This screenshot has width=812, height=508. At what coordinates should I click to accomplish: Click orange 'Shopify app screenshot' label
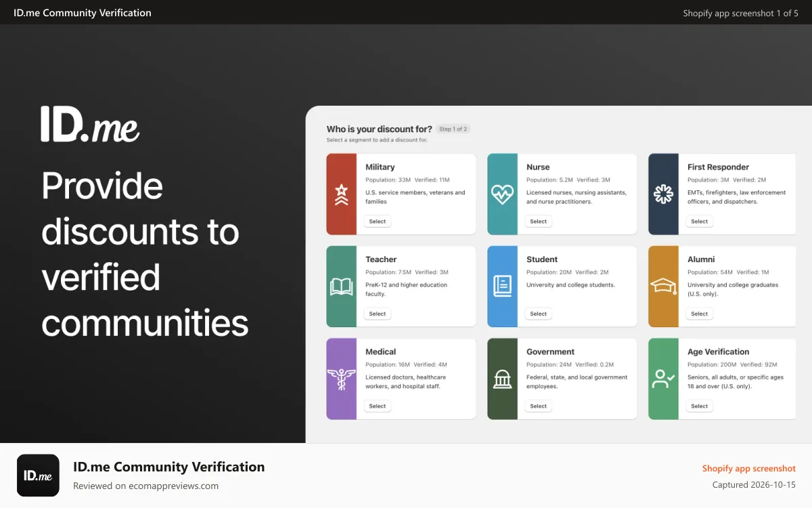pos(749,469)
